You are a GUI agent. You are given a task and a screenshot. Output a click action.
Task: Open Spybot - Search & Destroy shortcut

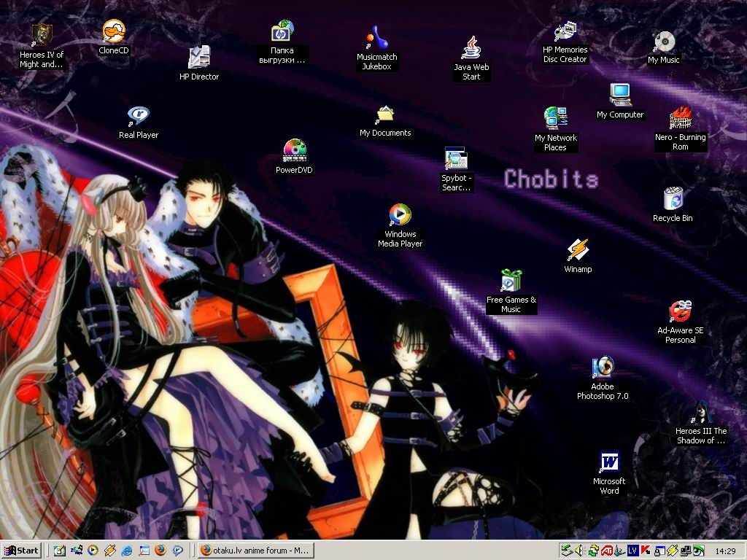[x=456, y=169]
